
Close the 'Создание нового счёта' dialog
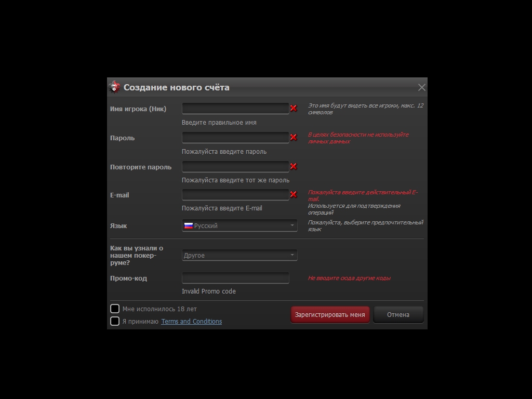coord(421,87)
